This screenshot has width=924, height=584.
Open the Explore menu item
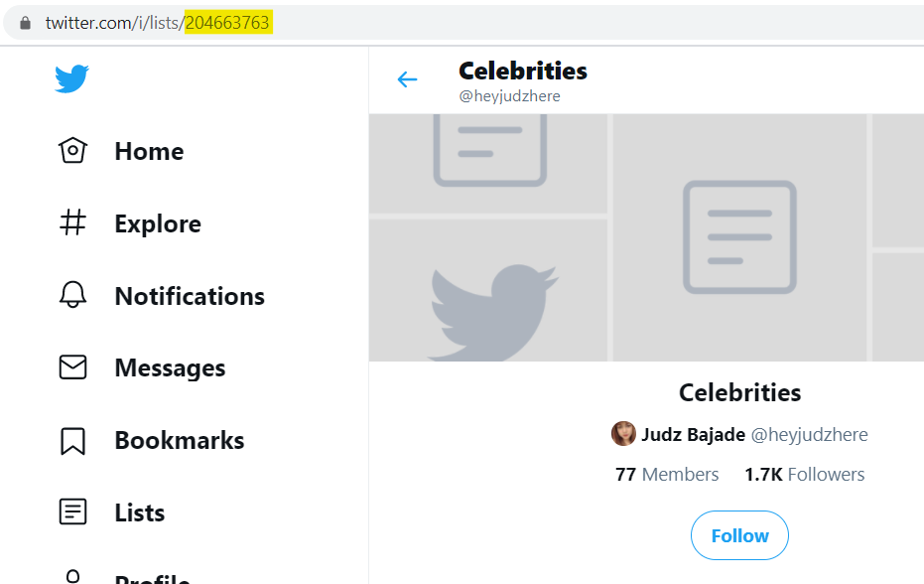pos(130,223)
